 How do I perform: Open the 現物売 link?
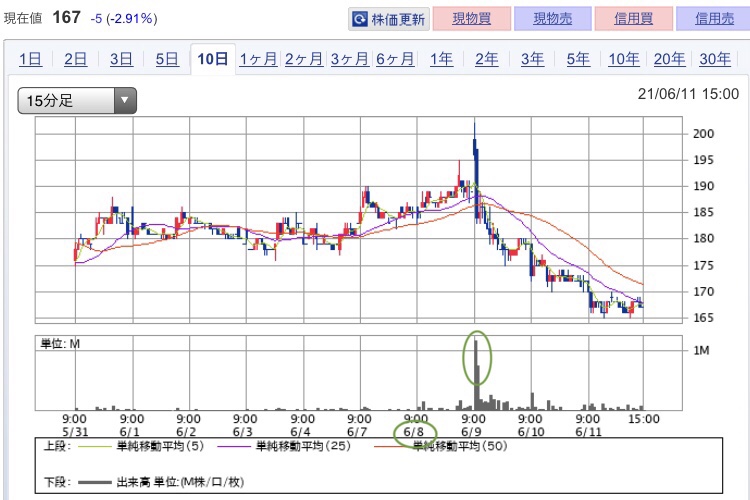[552, 19]
